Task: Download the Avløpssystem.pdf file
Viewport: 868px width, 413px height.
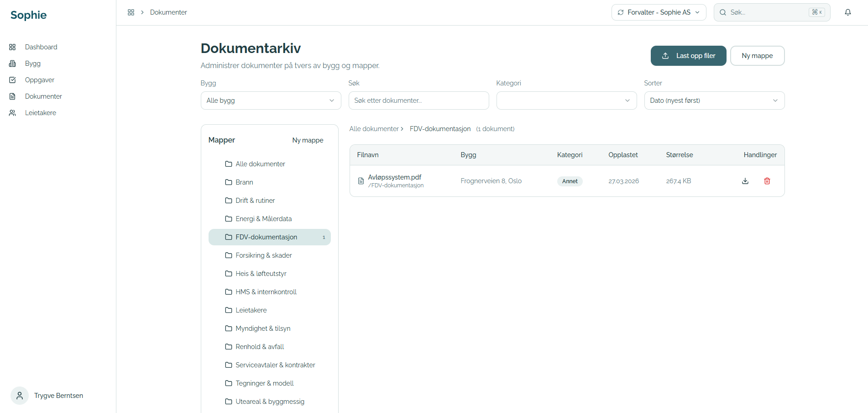Action: coord(745,181)
